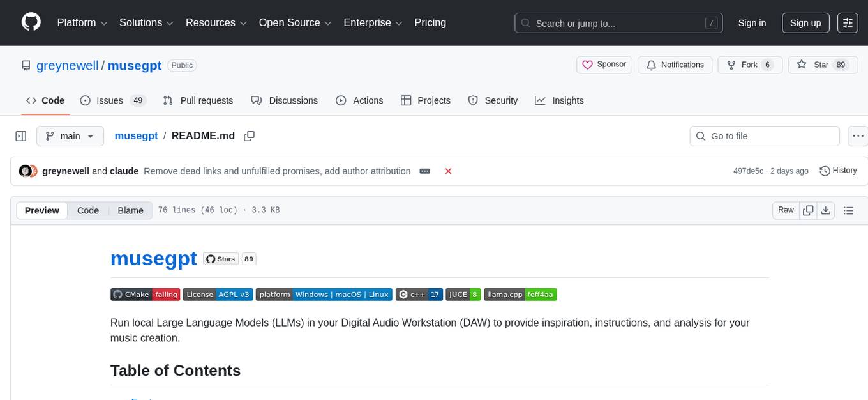Click the failed status check X icon

pos(448,171)
